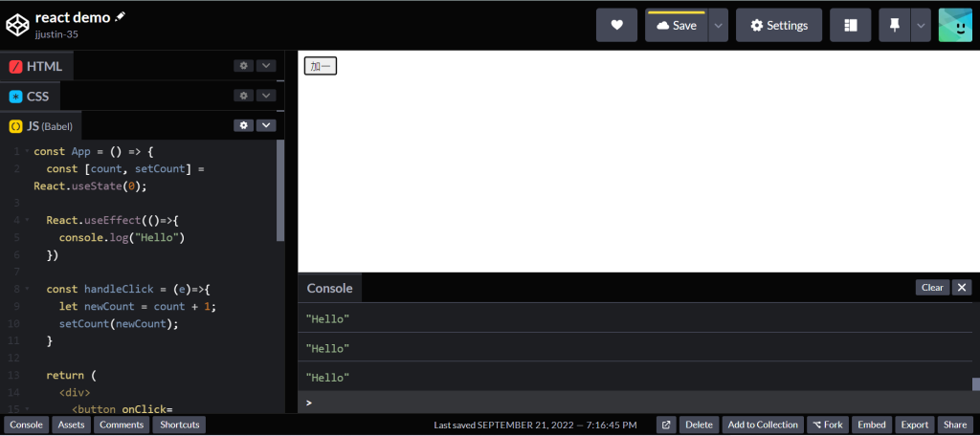Viewport: 980px width, 436px height.
Task: Open Comments panel
Action: click(122, 425)
